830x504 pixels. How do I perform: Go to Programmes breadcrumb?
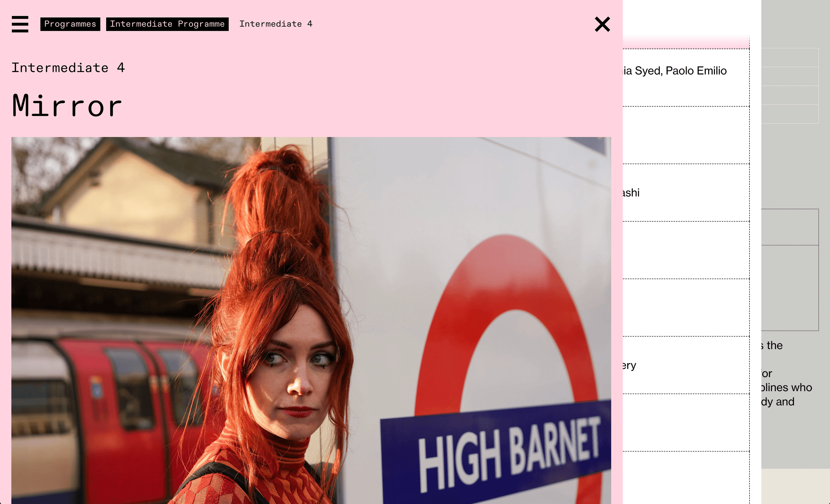(70, 24)
